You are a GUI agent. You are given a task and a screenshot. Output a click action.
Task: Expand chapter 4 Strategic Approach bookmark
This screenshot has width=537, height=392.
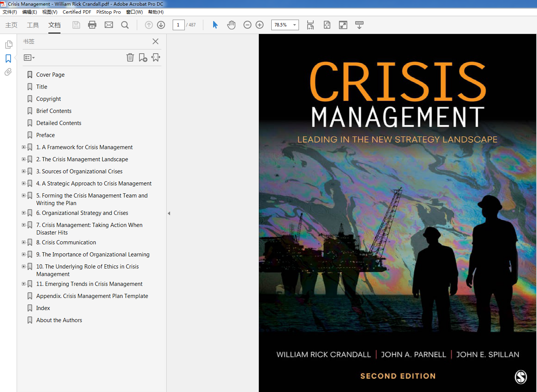23,184
